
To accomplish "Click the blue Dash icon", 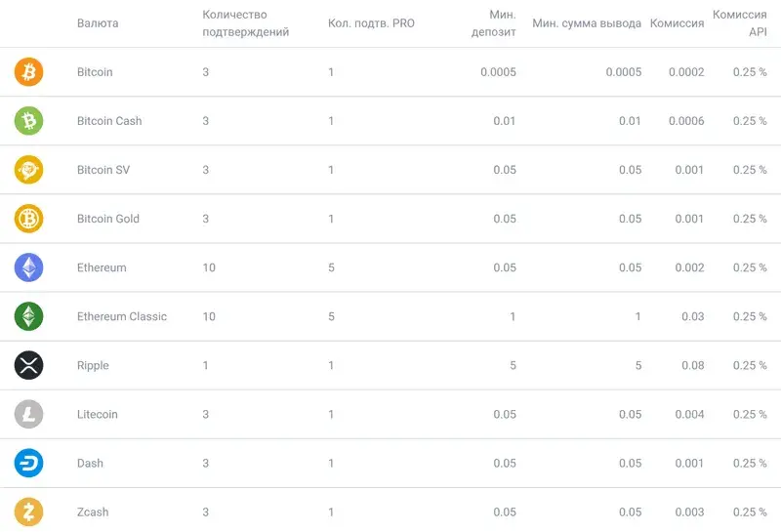I will point(29,463).
